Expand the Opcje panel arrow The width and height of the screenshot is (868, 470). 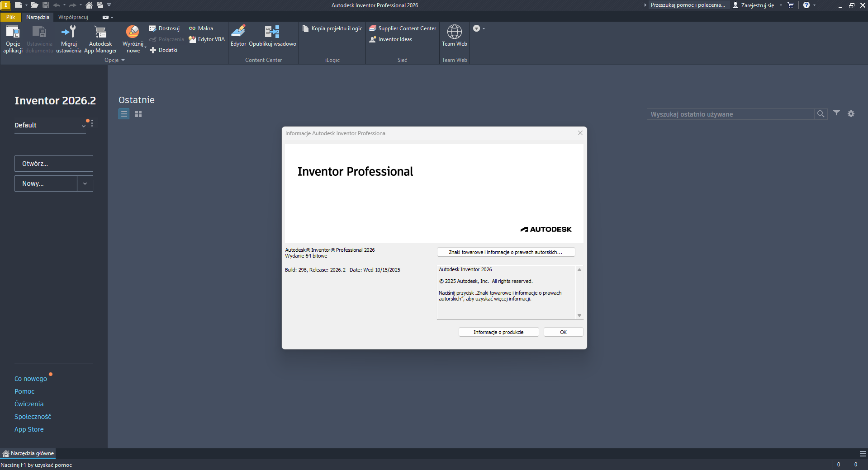pos(123,60)
